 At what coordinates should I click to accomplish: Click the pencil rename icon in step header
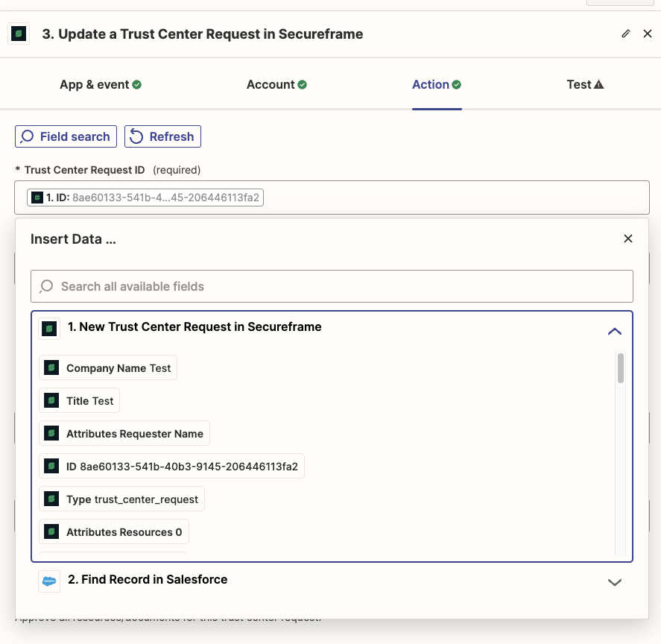[x=626, y=34]
